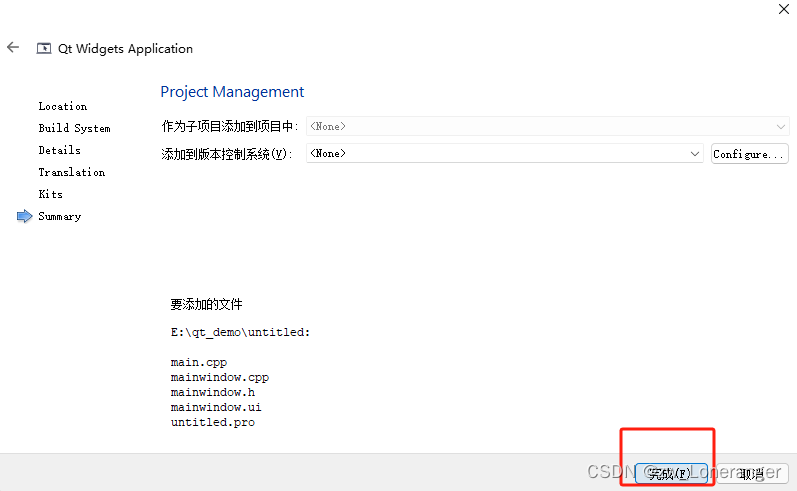Select the Location step
Viewport: 797px width, 491px height.
coord(63,106)
